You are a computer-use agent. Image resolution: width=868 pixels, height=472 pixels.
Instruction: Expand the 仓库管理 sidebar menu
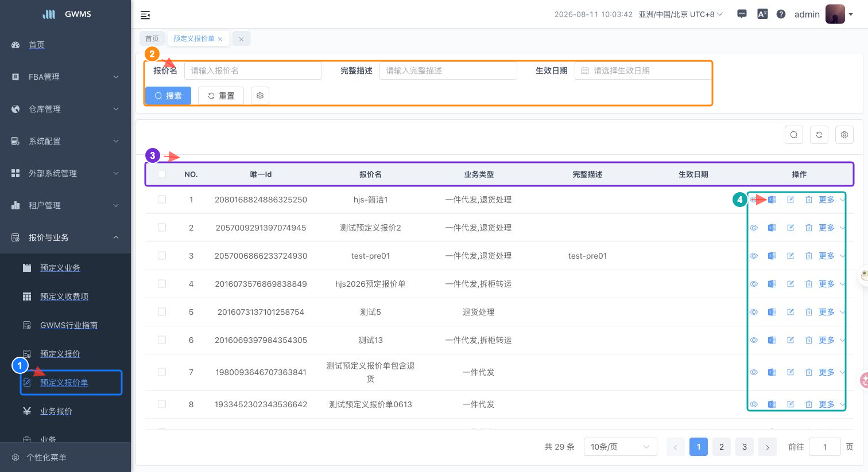pyautogui.click(x=65, y=109)
